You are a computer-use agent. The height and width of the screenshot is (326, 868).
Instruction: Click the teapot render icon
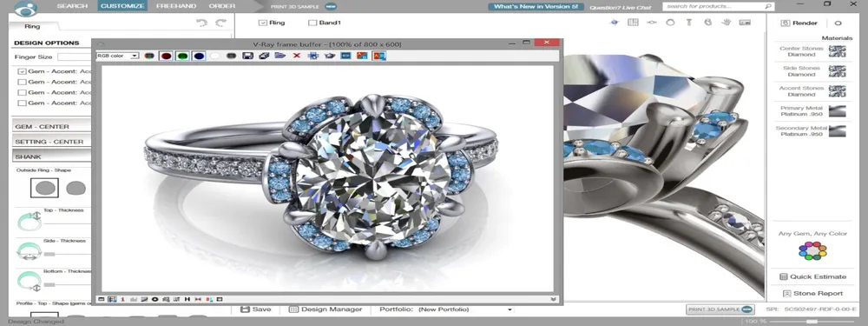point(330,56)
